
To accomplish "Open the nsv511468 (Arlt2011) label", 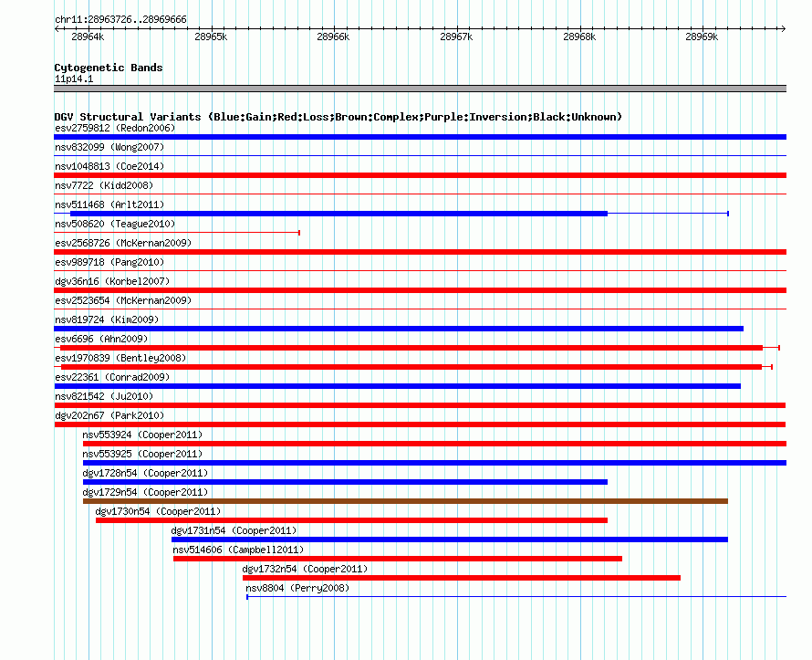I will coord(109,204).
